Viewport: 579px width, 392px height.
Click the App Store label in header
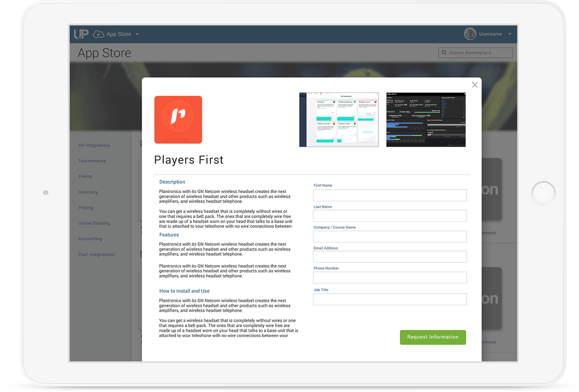tap(119, 34)
